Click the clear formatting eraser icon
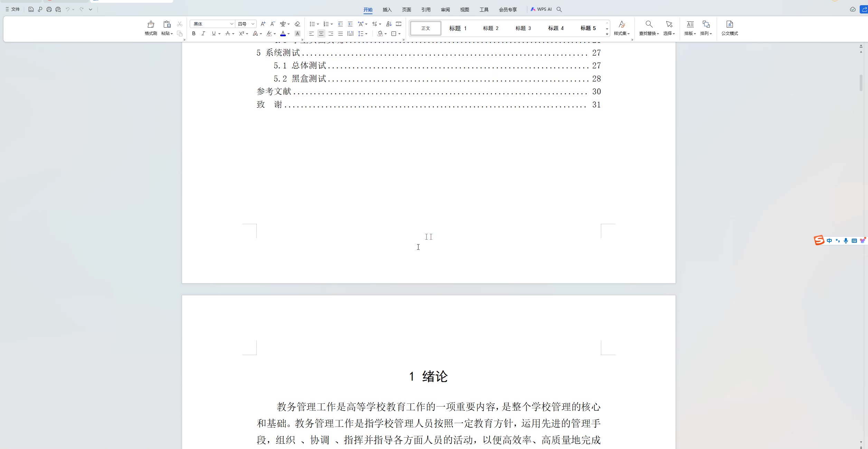This screenshot has height=449, width=868. (297, 24)
